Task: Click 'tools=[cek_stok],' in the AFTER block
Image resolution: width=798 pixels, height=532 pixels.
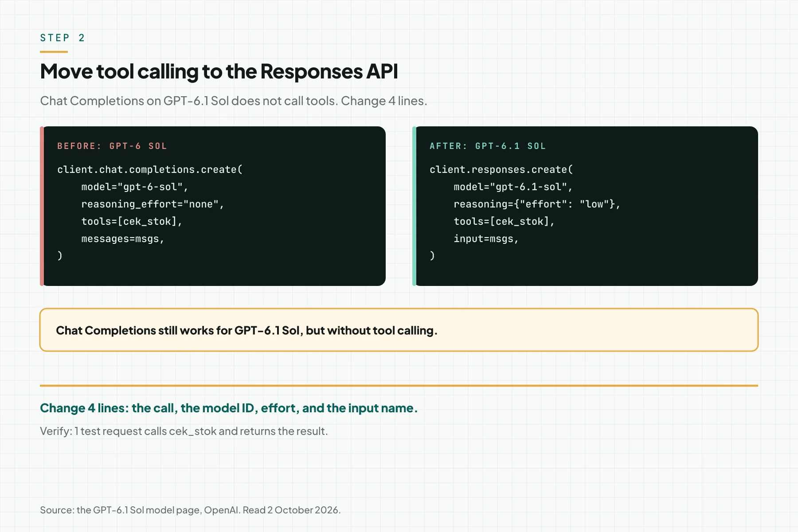Action: click(x=504, y=221)
